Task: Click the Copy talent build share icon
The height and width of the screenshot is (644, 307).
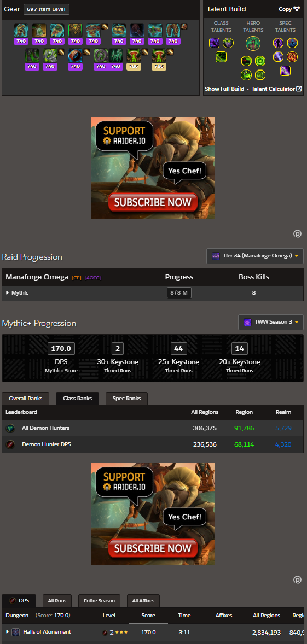Action: click(297, 9)
